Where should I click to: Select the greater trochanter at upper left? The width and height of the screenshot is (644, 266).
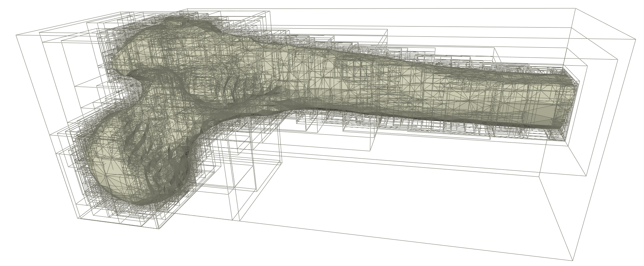pos(153,48)
